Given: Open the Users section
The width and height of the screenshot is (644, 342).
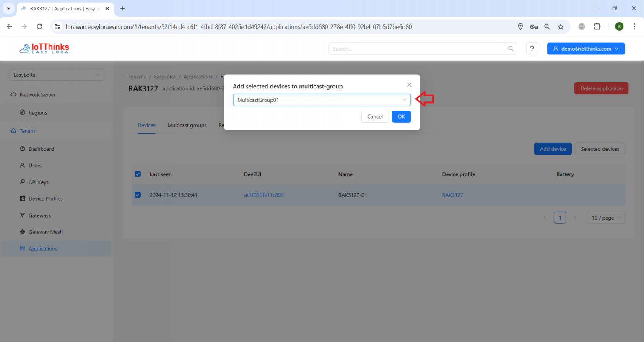Looking at the screenshot, I should click(35, 165).
